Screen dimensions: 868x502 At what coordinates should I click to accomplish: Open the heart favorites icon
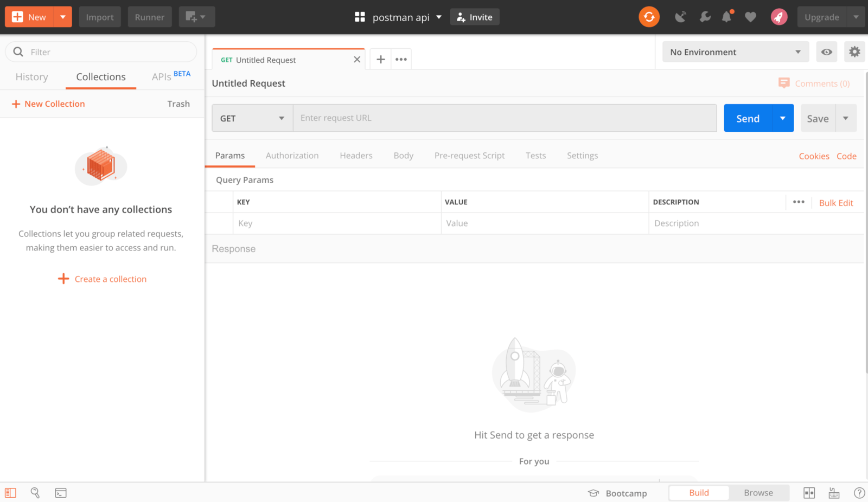(x=750, y=17)
